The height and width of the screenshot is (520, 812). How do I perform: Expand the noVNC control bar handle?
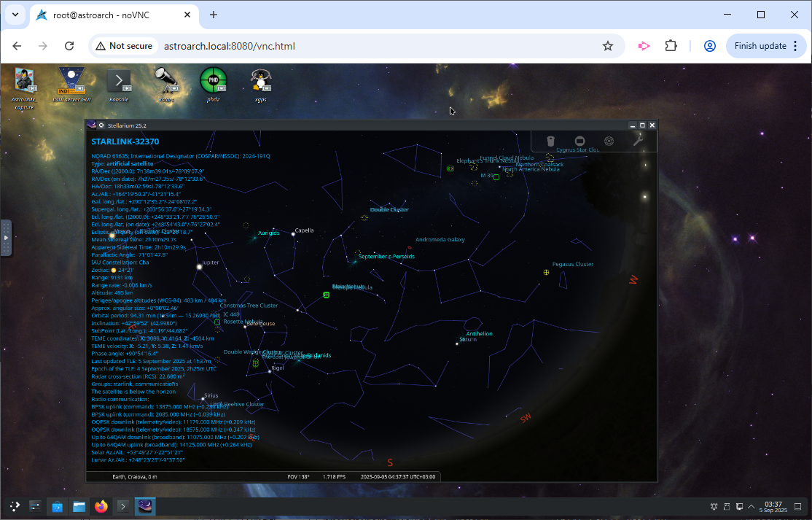6,238
